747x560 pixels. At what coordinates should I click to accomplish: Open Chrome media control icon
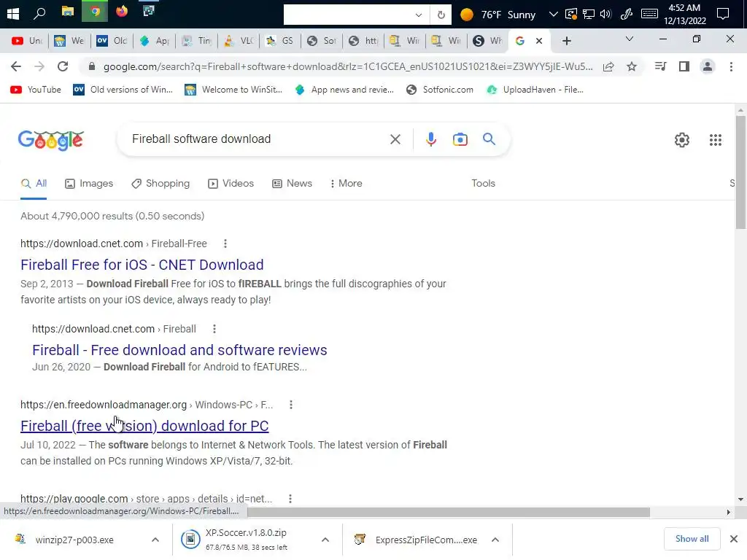(660, 66)
